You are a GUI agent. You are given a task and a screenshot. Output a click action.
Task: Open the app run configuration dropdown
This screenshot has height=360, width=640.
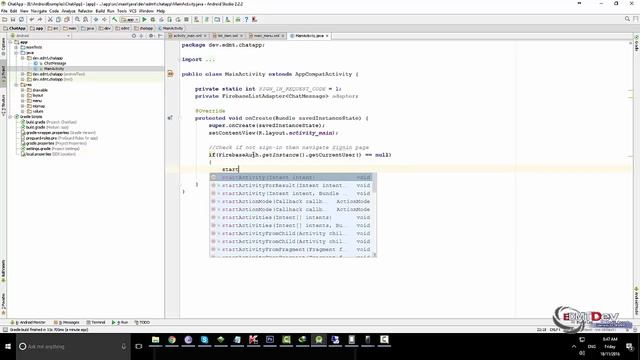click(129, 20)
